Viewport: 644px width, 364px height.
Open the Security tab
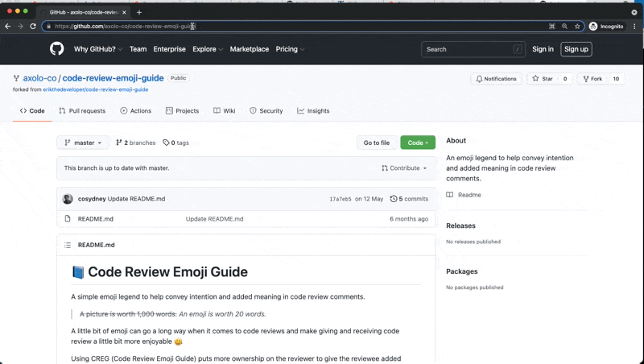click(x=266, y=111)
